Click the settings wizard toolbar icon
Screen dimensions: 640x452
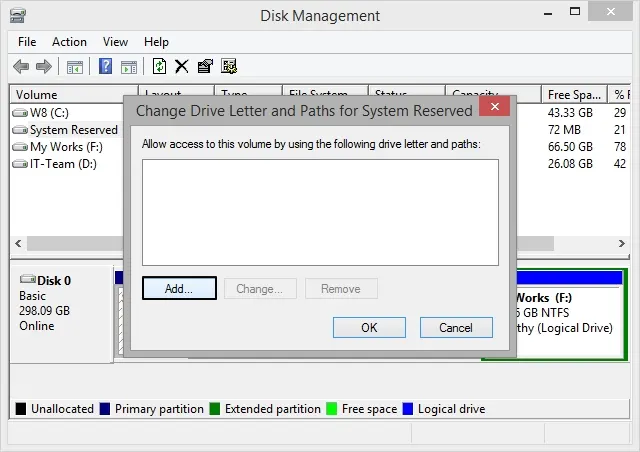pyautogui.click(x=229, y=66)
